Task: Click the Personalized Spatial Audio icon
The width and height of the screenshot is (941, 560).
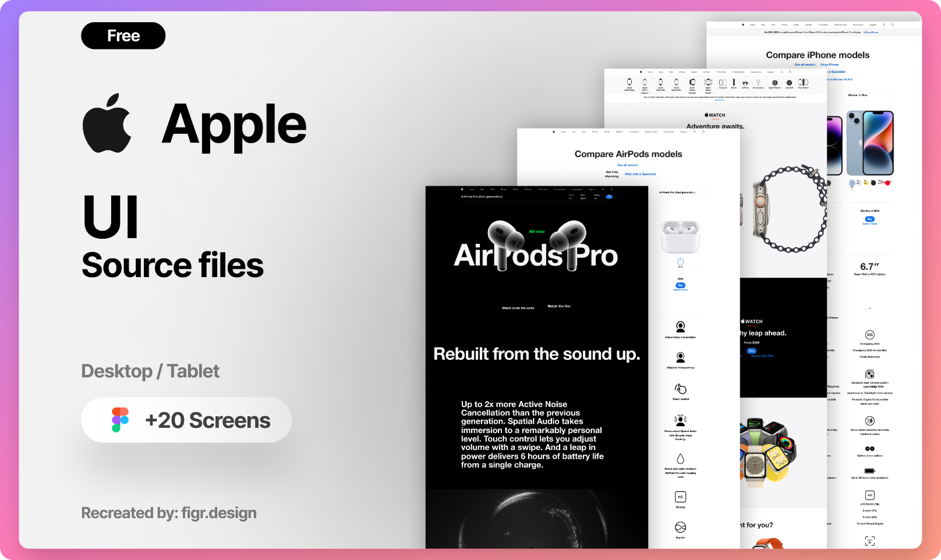Action: pos(680,420)
